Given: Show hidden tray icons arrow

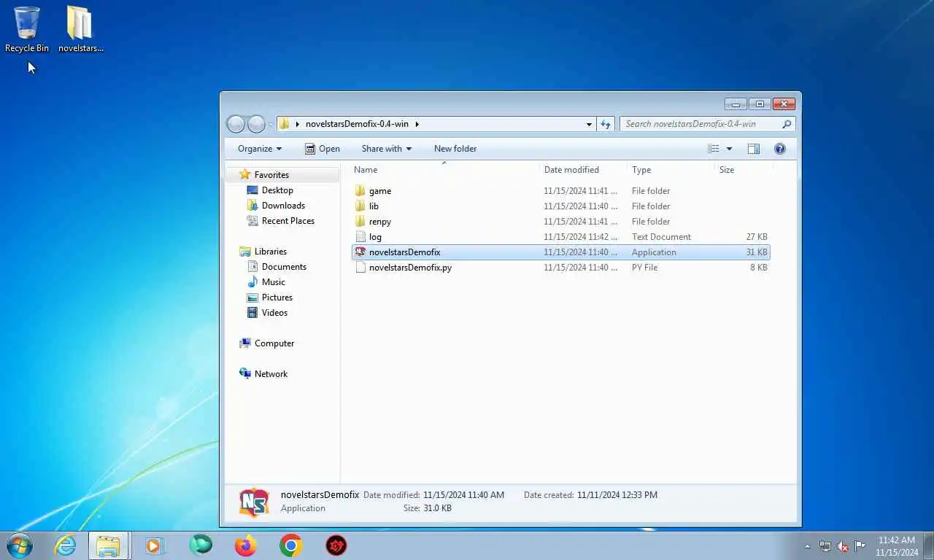Looking at the screenshot, I should coord(807,546).
